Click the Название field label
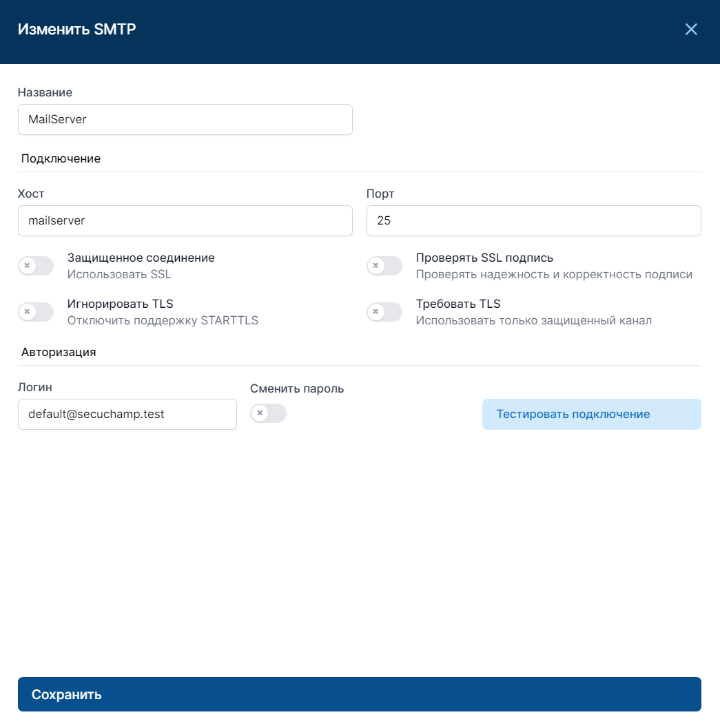 coord(45,92)
